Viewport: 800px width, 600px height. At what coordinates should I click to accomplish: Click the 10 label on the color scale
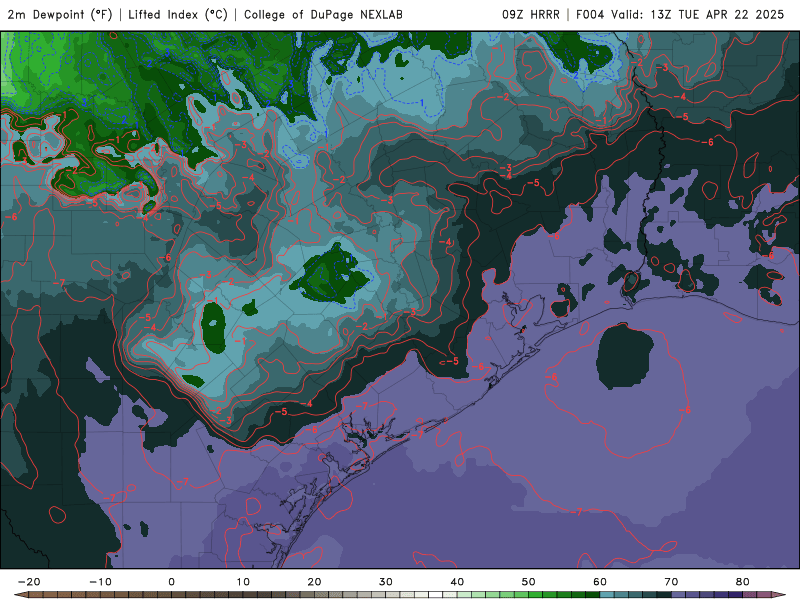click(243, 582)
